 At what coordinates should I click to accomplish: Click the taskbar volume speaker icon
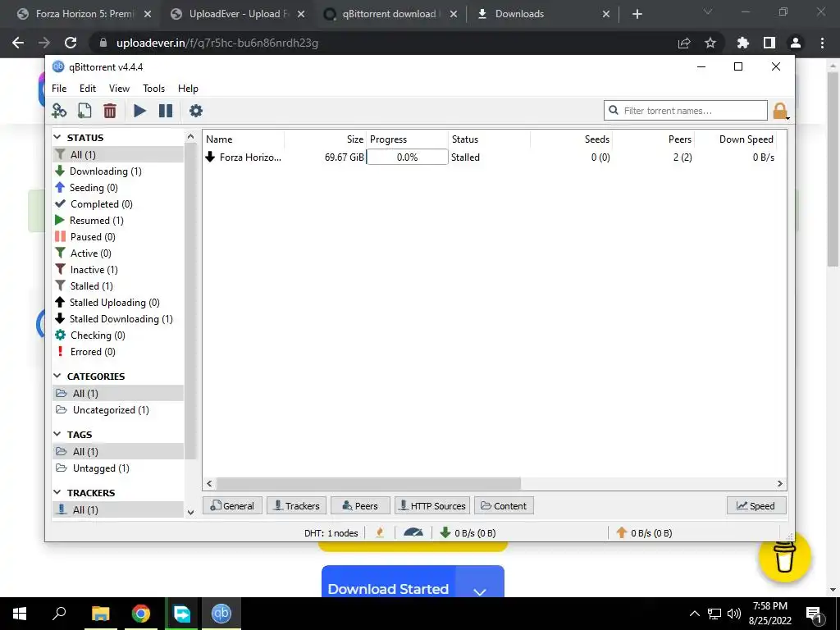[x=734, y=614]
